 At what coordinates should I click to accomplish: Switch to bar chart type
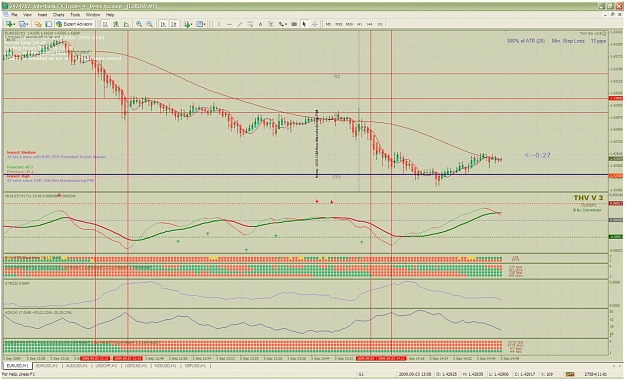(105, 24)
